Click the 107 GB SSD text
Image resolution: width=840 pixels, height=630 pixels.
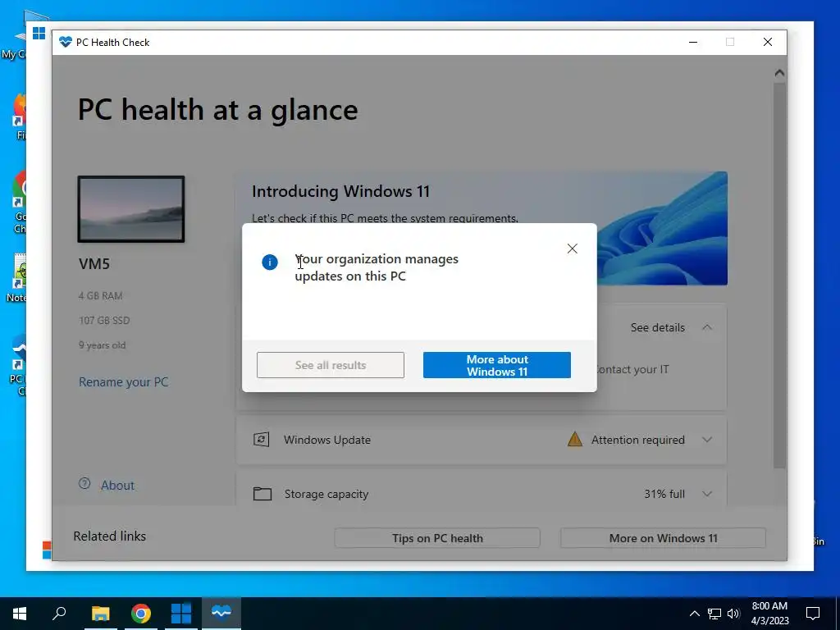[104, 321]
